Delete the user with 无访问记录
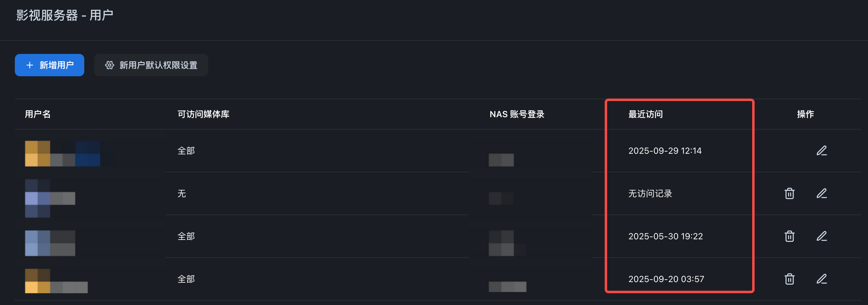 tap(789, 193)
